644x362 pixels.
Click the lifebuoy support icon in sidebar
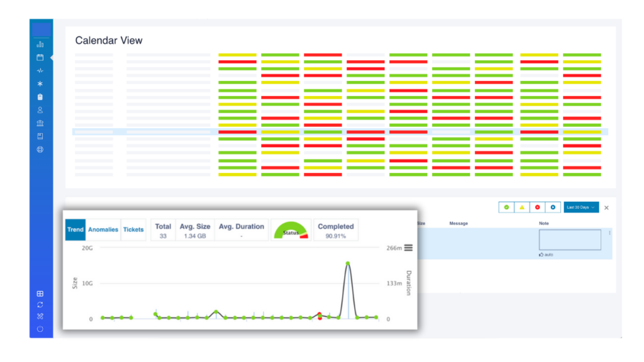(40, 150)
